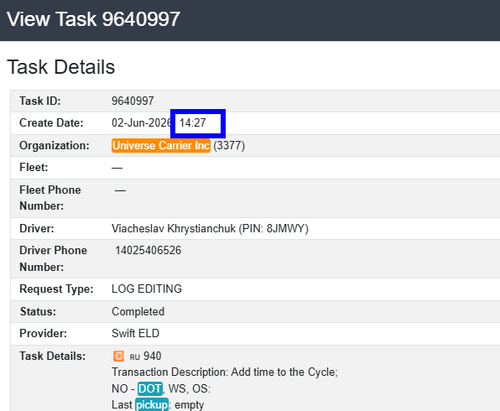Click the Driver Phone Number label
The image size is (500, 411).
53,259
